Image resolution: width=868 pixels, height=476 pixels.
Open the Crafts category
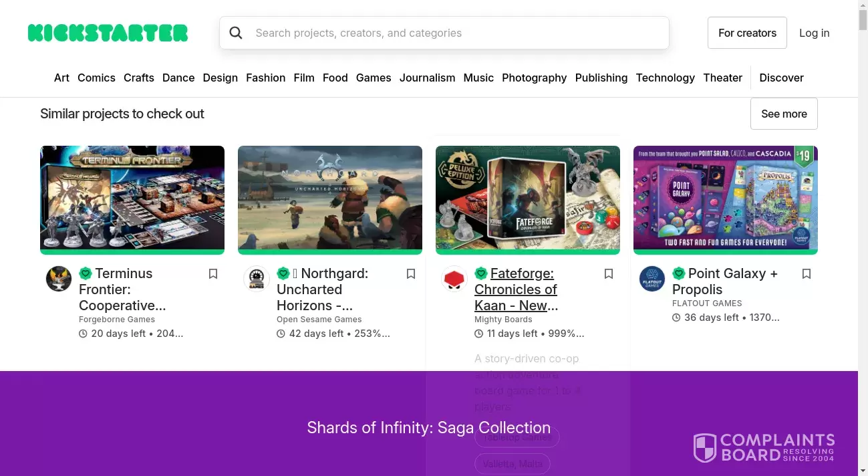pos(139,78)
